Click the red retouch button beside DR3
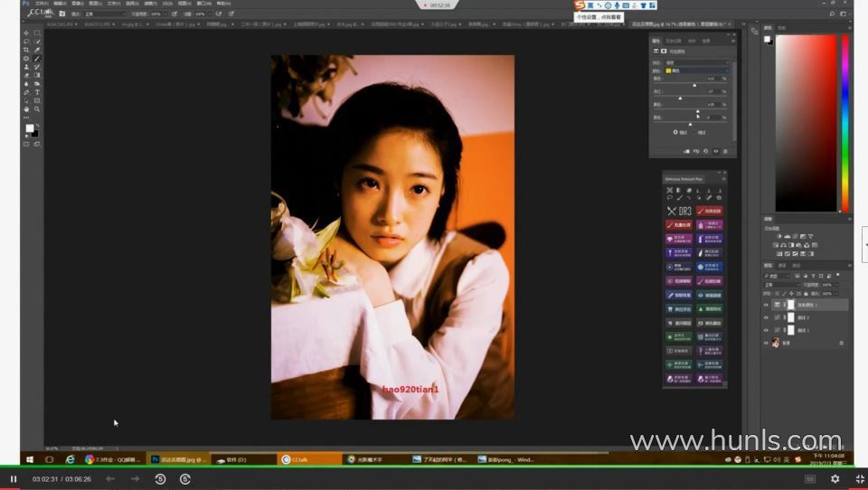 710,212
